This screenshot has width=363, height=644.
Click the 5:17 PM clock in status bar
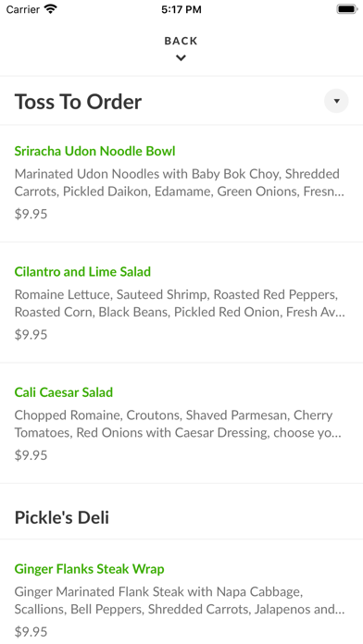(x=181, y=9)
